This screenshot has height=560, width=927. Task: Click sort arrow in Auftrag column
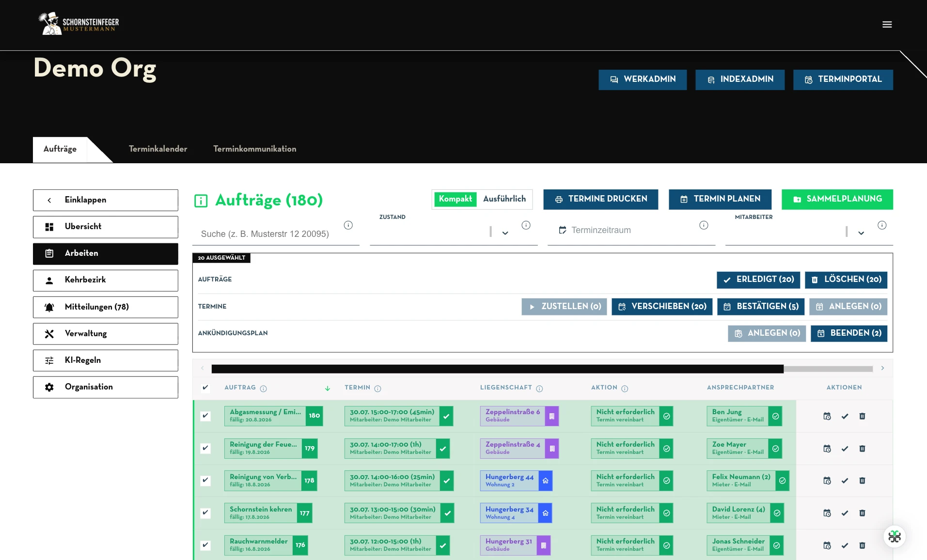[328, 388]
